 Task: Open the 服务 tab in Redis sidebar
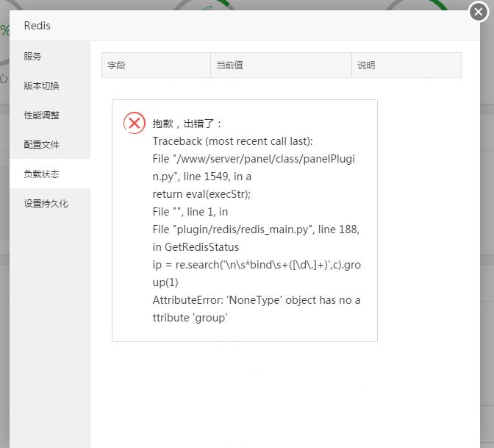coord(50,56)
